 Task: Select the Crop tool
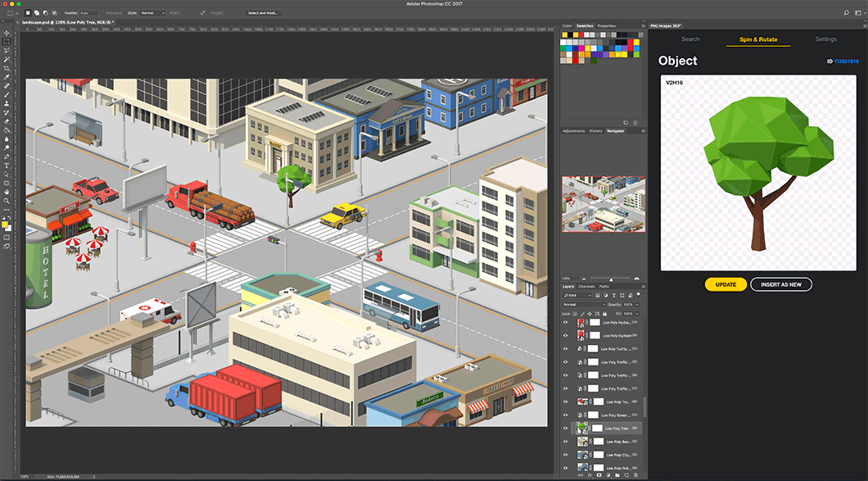[x=7, y=68]
